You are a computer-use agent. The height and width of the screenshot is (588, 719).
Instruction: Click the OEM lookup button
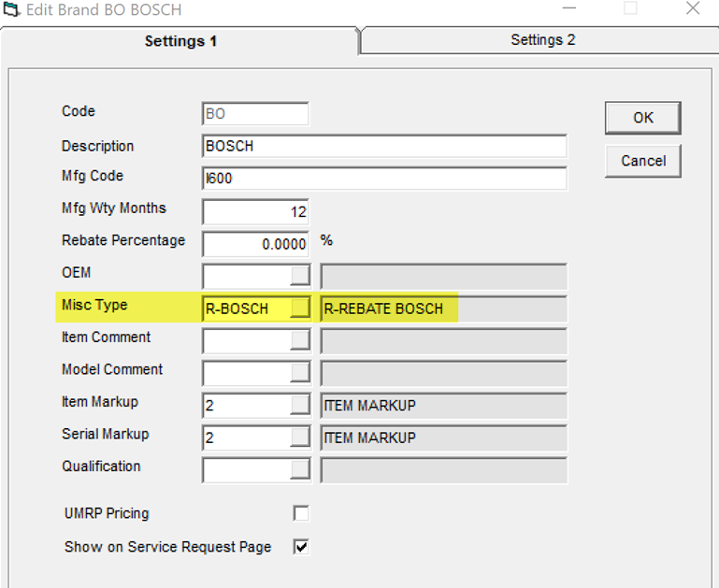coord(300,276)
